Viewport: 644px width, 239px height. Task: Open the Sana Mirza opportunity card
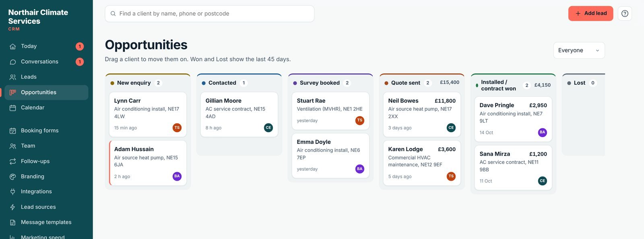[513, 168]
